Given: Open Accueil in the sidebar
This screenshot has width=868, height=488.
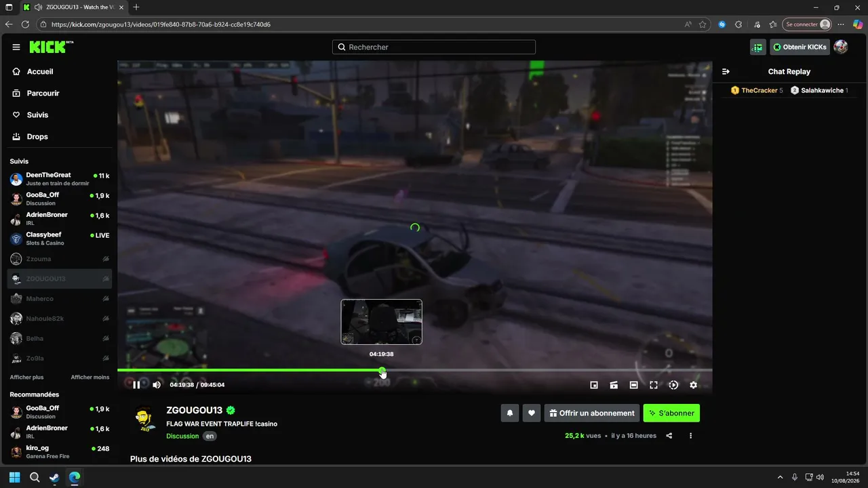Looking at the screenshot, I should (33, 71).
